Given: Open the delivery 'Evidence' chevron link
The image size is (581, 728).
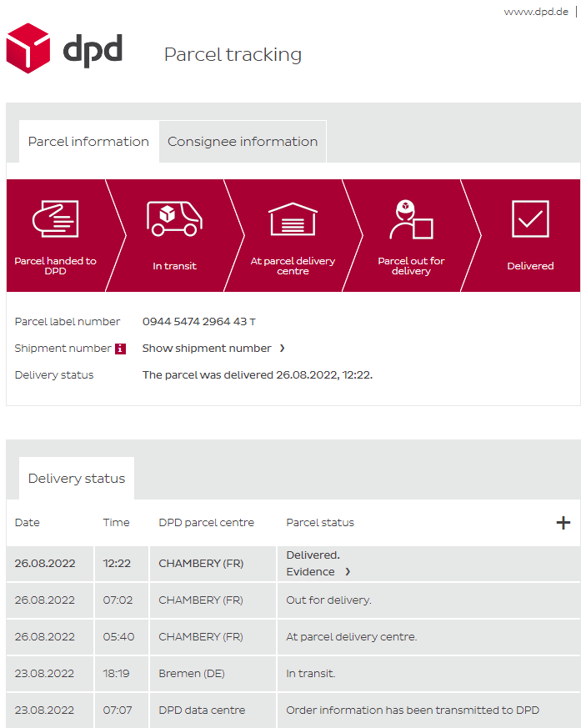Looking at the screenshot, I should (348, 572).
